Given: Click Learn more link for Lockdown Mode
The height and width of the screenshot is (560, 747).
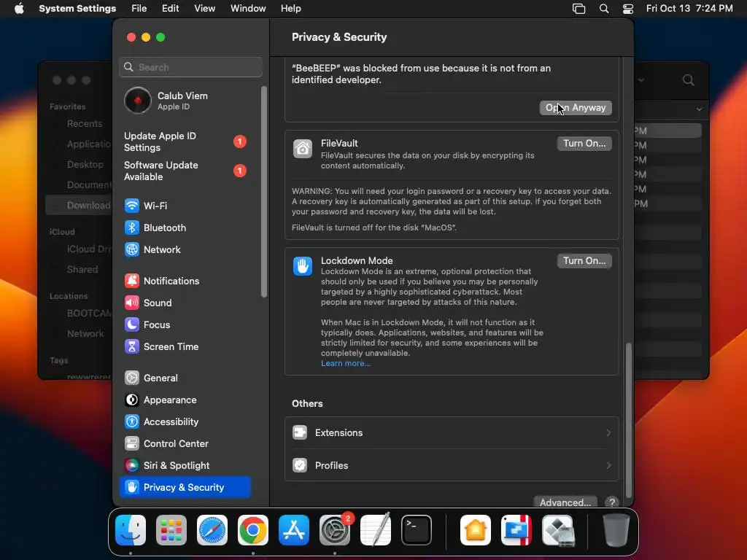Looking at the screenshot, I should click(x=345, y=363).
